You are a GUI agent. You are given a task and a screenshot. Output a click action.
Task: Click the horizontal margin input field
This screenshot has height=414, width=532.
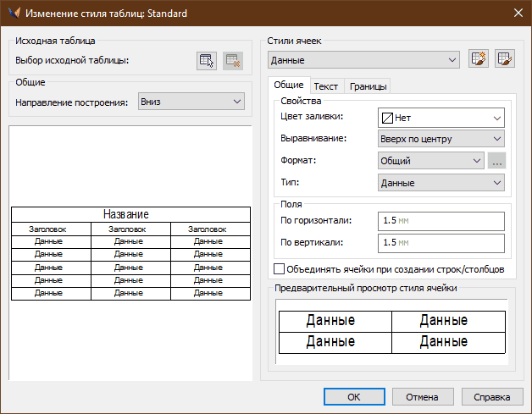[441, 220]
